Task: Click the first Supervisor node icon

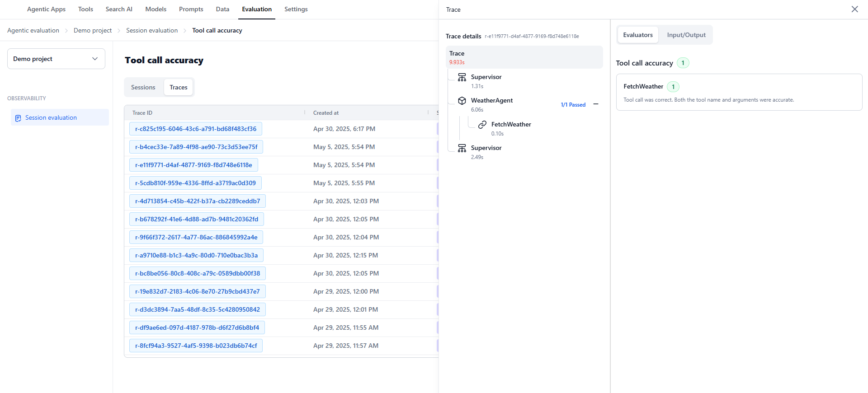Action: coord(462,77)
